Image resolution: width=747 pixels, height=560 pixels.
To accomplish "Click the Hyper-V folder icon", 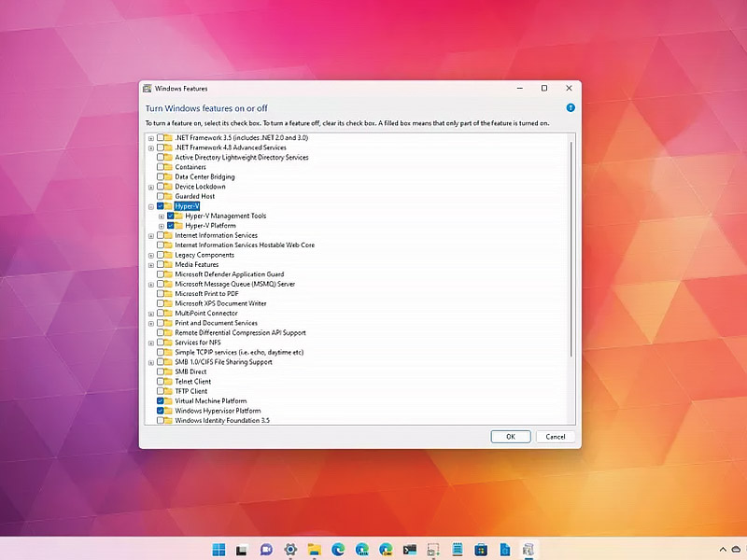I will pyautogui.click(x=169, y=206).
